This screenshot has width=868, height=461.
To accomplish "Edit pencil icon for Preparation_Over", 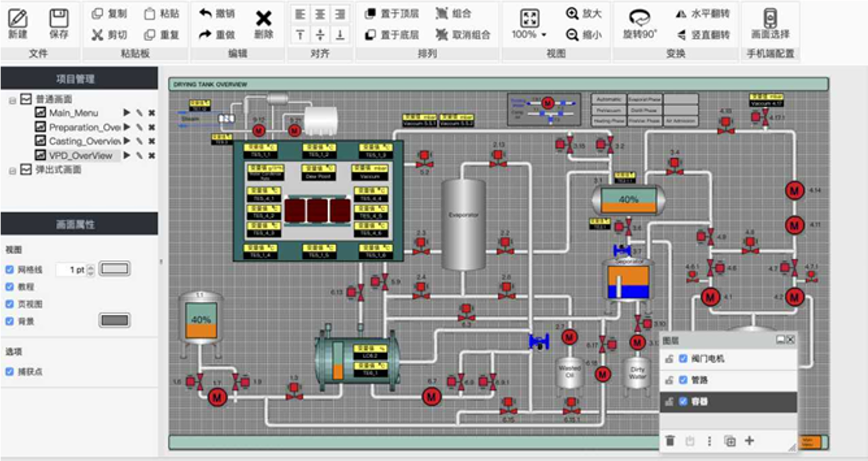I will [x=140, y=127].
